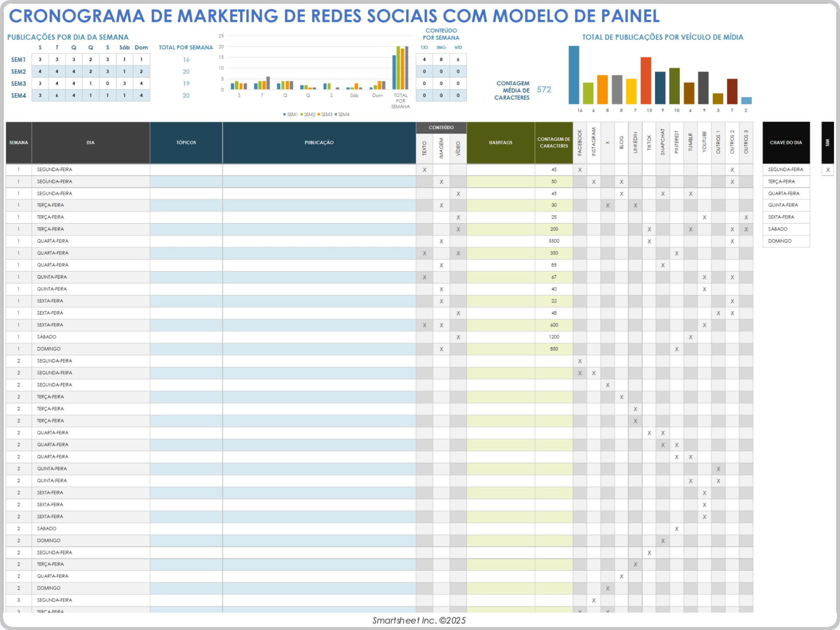Viewport: 840px width, 630px height.
Task: Click the Total de Publicações por Veículo heading
Action: pos(662,37)
